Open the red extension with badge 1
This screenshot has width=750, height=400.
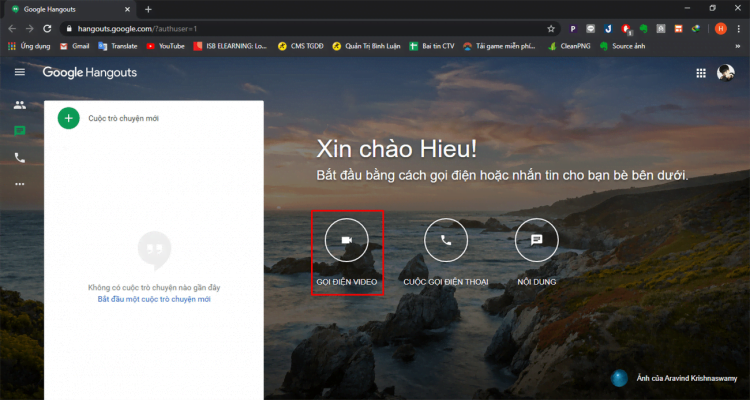click(x=626, y=29)
